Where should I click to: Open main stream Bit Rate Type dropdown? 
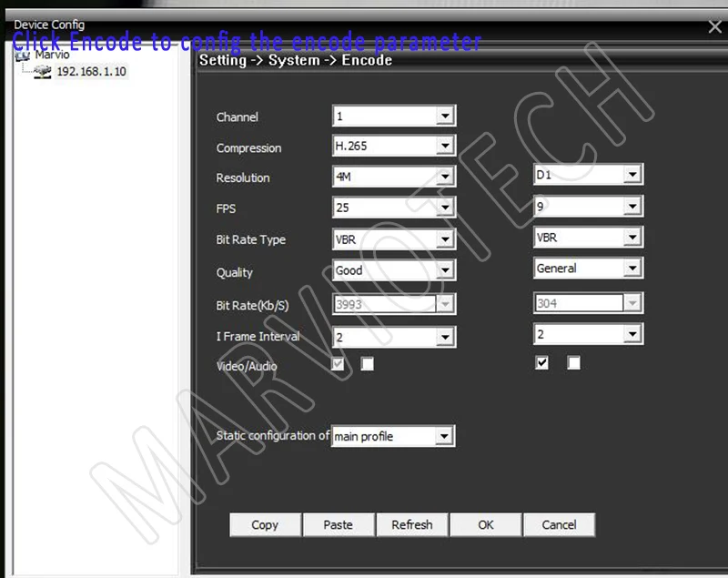tap(394, 239)
